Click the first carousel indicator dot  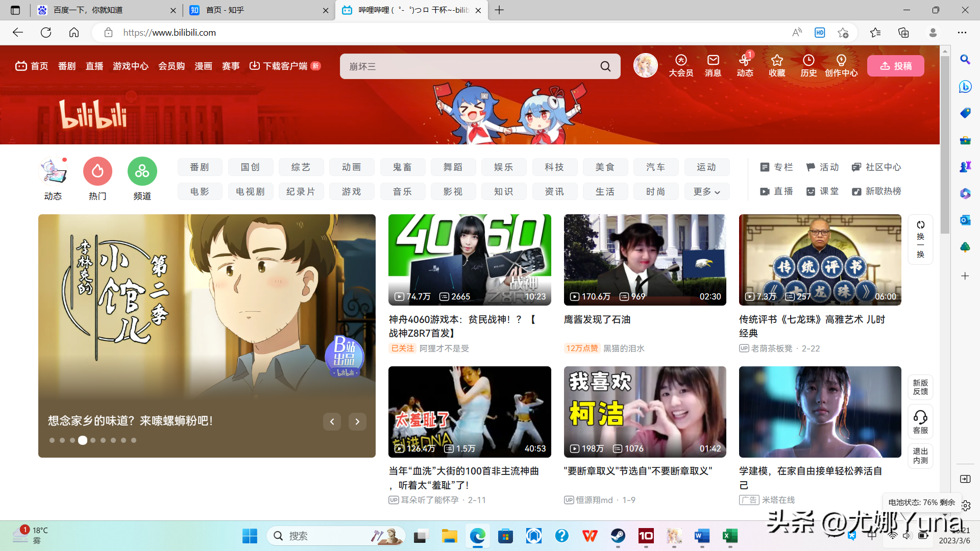pos(52,440)
